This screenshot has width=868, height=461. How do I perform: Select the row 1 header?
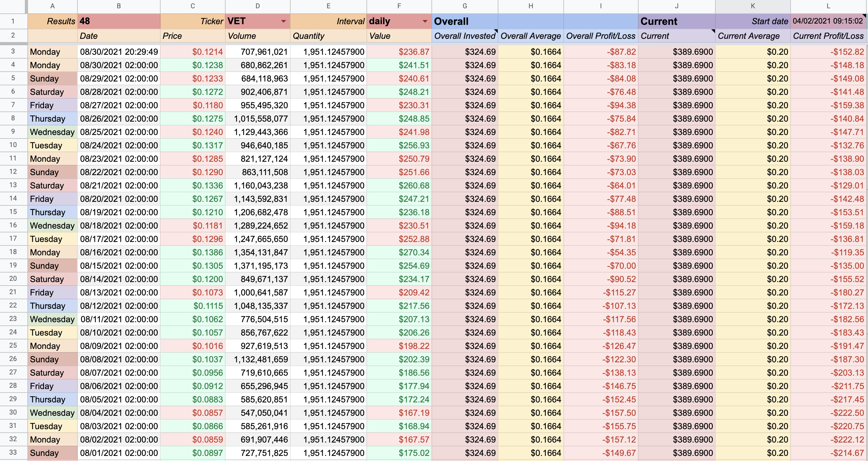pos(13,21)
